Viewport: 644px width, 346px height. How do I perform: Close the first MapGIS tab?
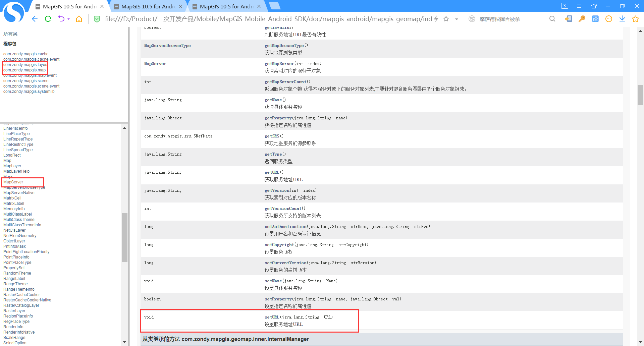coord(102,6)
